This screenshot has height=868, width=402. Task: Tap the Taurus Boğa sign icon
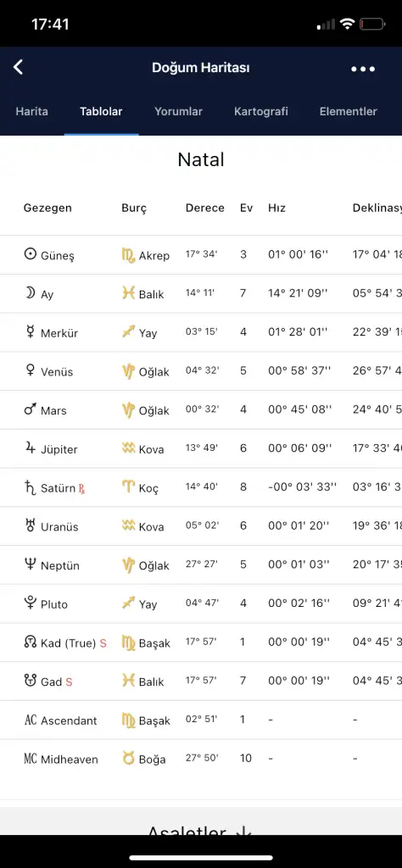[128, 759]
